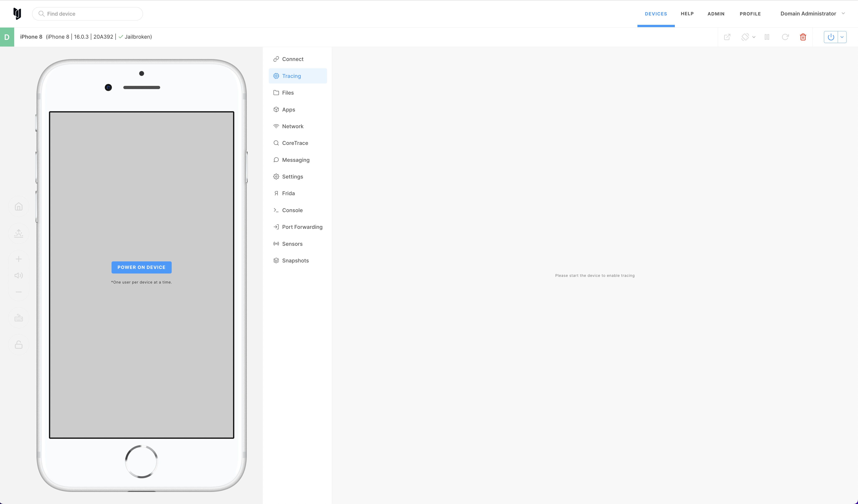
Task: Open the Frida sidebar item
Action: [x=288, y=193]
